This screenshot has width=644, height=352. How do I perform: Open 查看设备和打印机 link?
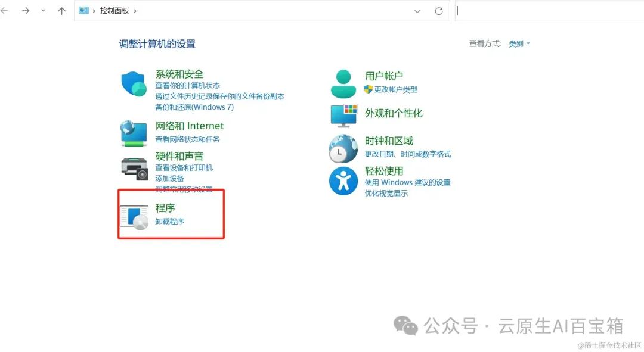click(184, 167)
